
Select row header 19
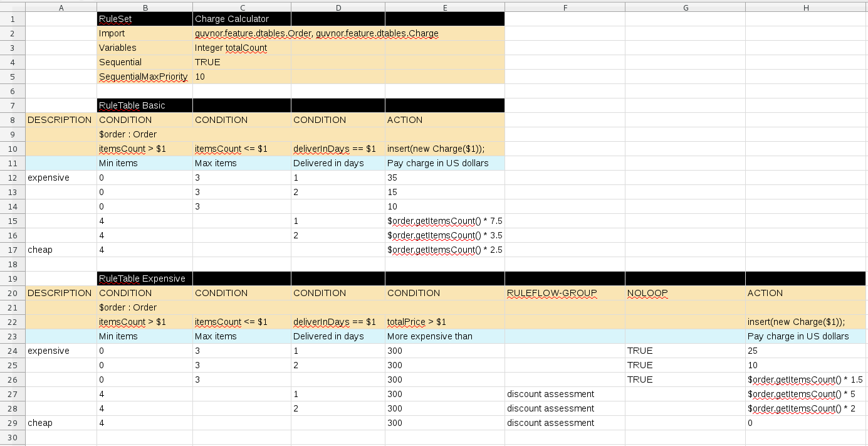pos(12,279)
